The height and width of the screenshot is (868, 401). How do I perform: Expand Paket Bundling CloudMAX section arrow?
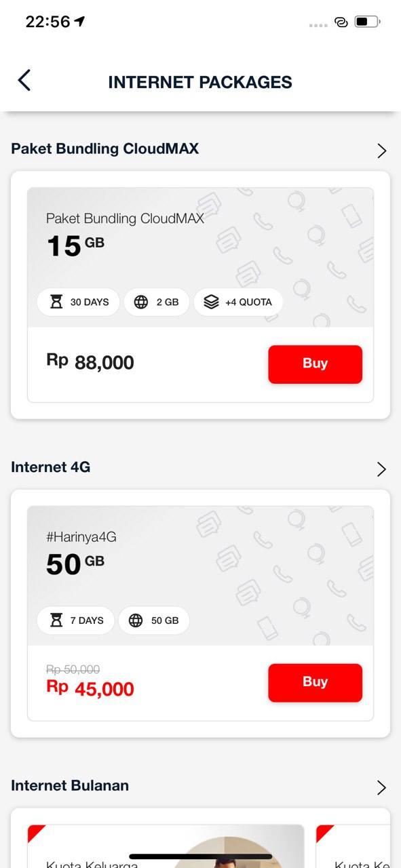381,151
